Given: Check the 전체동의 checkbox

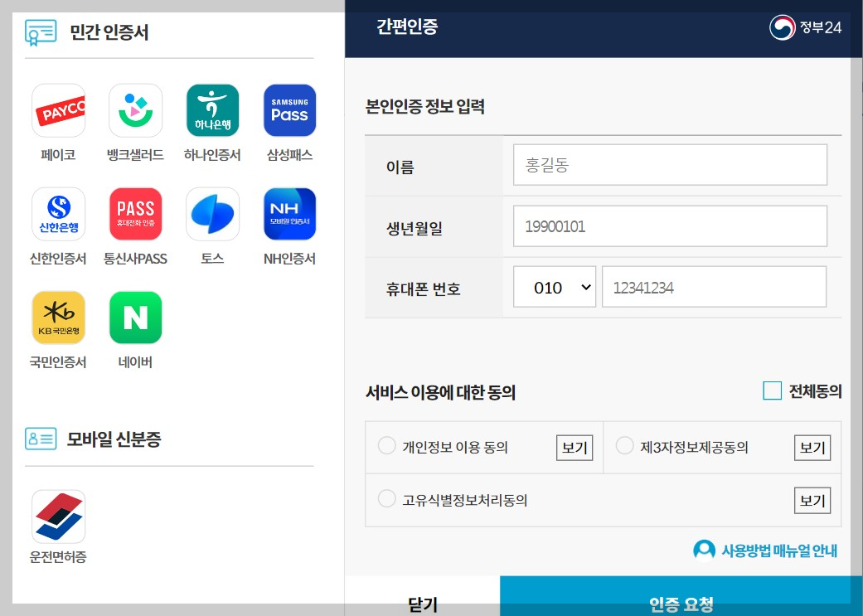Looking at the screenshot, I should [x=772, y=390].
